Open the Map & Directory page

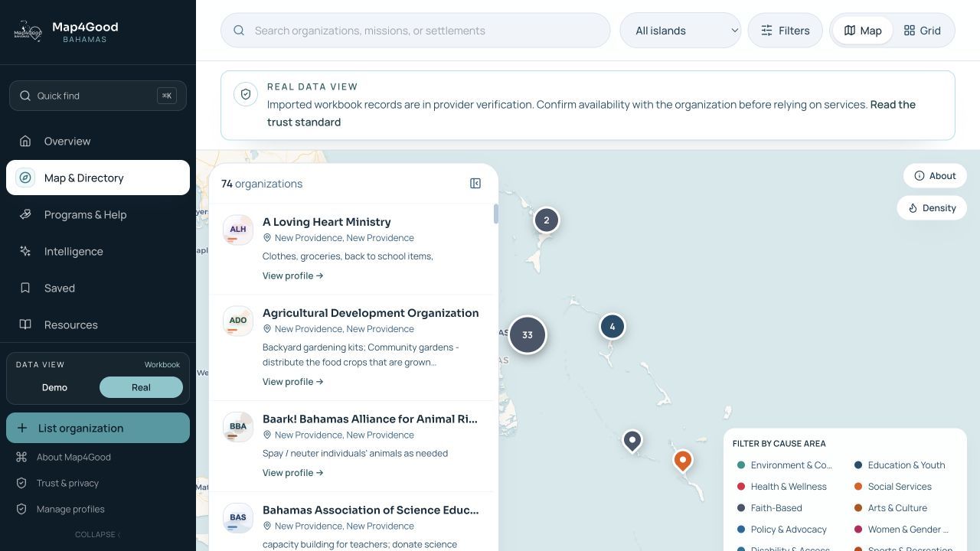98,178
